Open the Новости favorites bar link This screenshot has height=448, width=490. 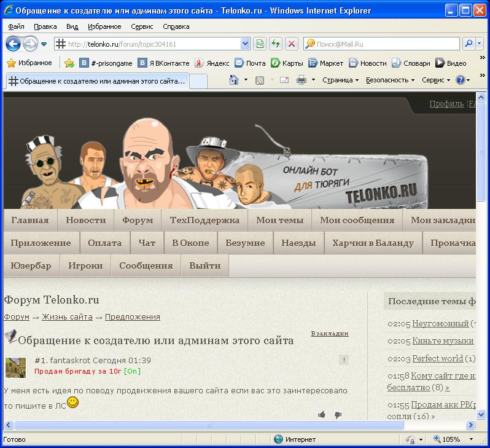pyautogui.click(x=367, y=63)
